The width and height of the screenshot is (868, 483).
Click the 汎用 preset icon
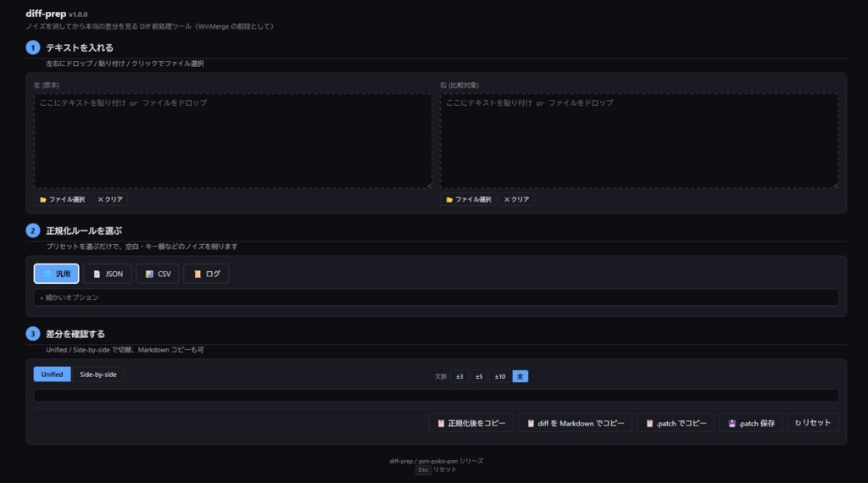coord(47,274)
